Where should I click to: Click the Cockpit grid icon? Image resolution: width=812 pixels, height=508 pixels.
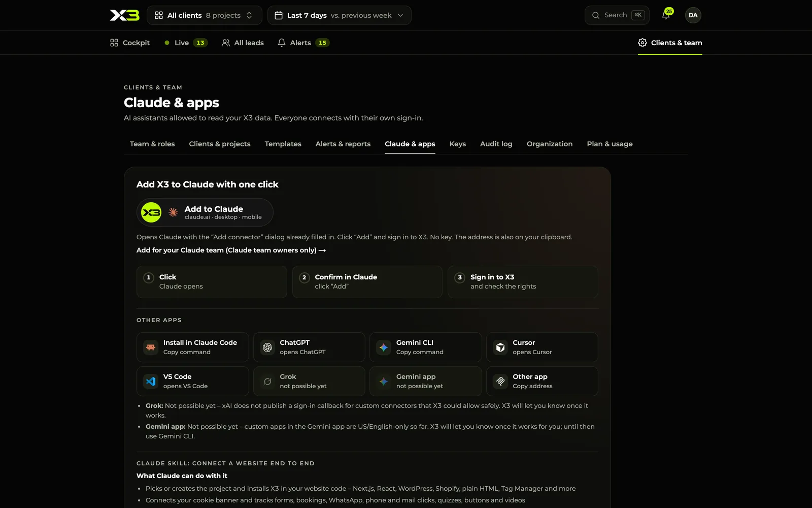coord(114,43)
